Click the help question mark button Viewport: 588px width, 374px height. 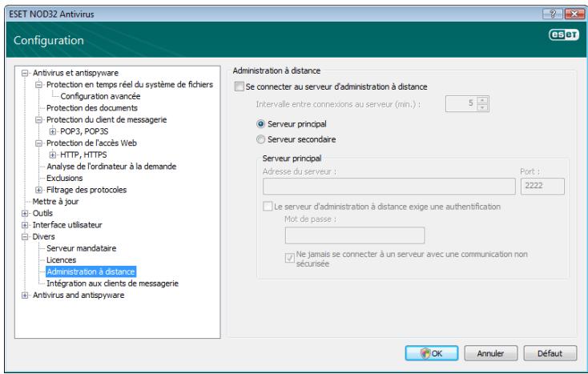pyautogui.click(x=553, y=14)
